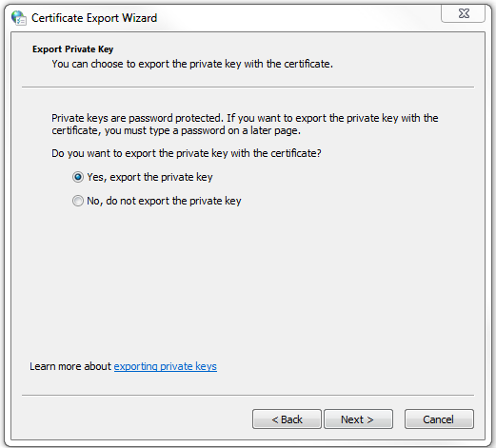The height and width of the screenshot is (448, 496).
Task: Select the Yes radio button circle
Action: (78, 177)
